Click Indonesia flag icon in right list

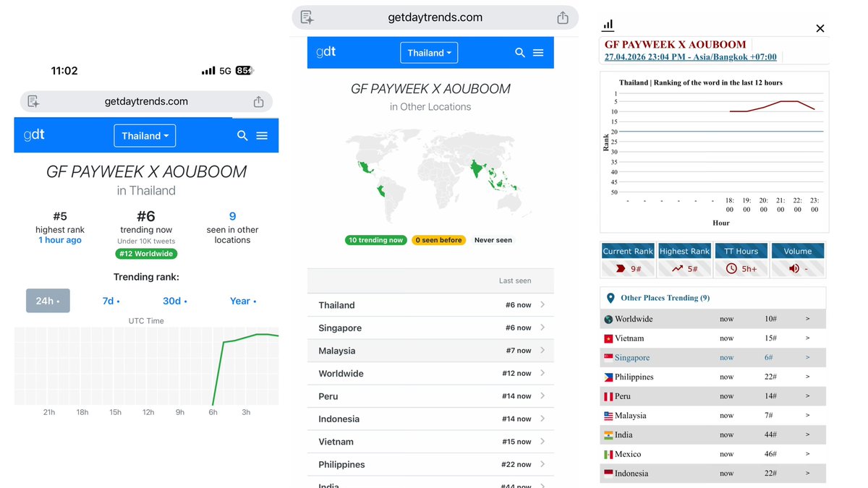tap(608, 474)
